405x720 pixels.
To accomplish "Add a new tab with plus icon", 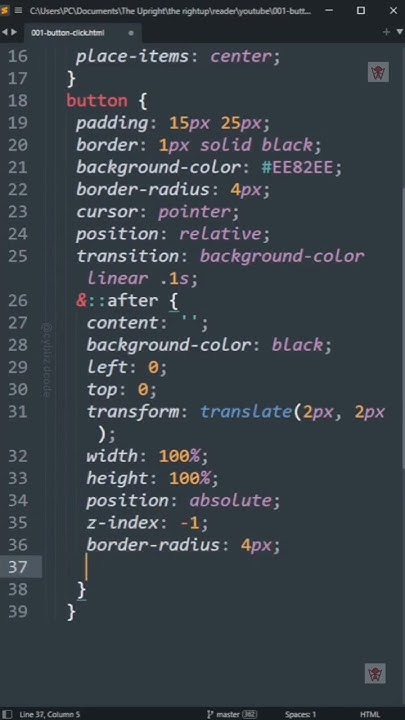I will pyautogui.click(x=386, y=32).
